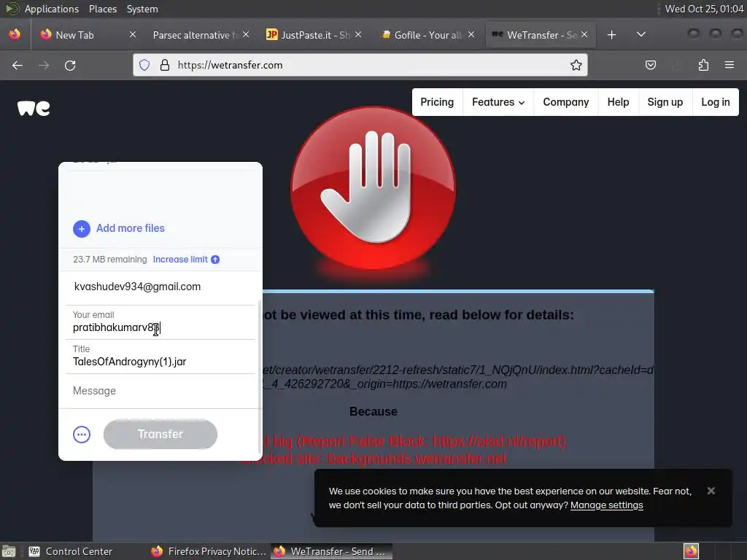Close the New Tab tab
Viewport: 747px width, 560px height.
(133, 34)
